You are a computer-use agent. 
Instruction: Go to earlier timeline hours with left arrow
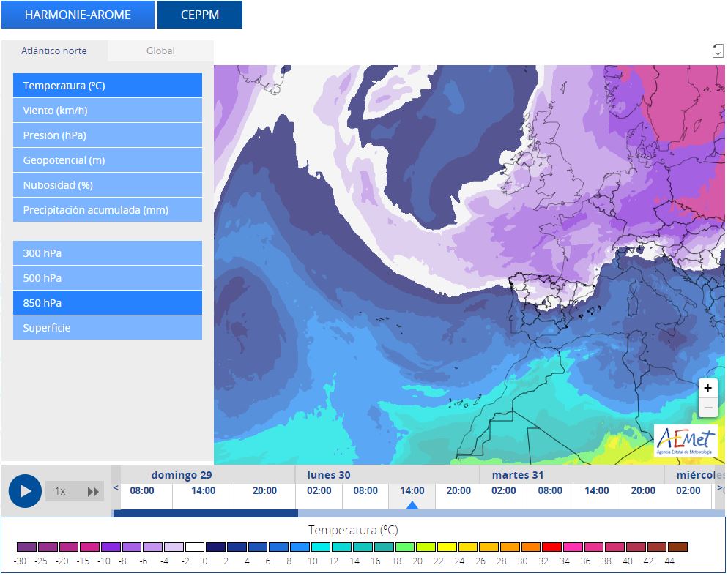point(116,487)
